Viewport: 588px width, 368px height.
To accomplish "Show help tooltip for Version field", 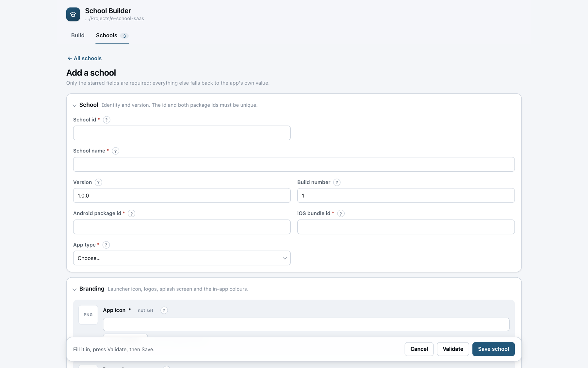I will (98, 182).
